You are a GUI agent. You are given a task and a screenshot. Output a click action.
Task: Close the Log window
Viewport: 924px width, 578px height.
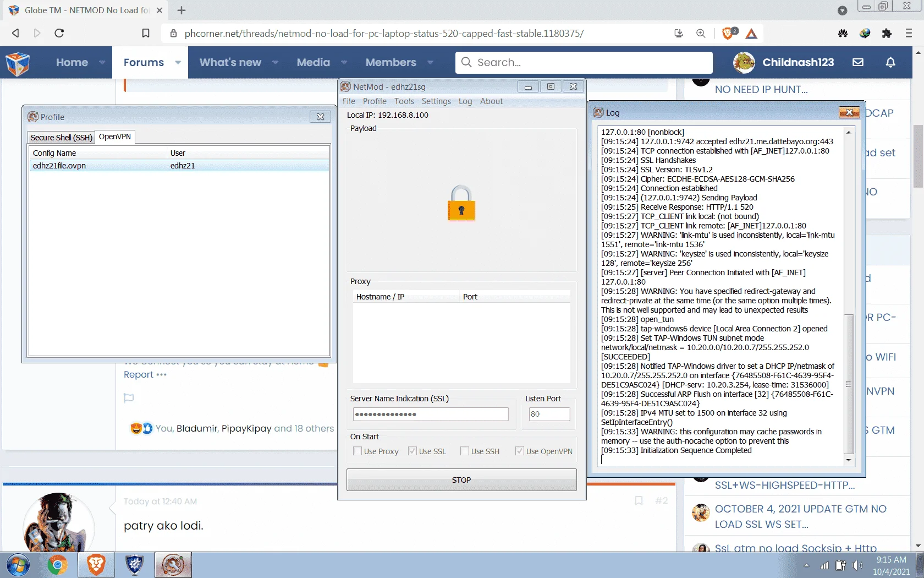pyautogui.click(x=849, y=112)
